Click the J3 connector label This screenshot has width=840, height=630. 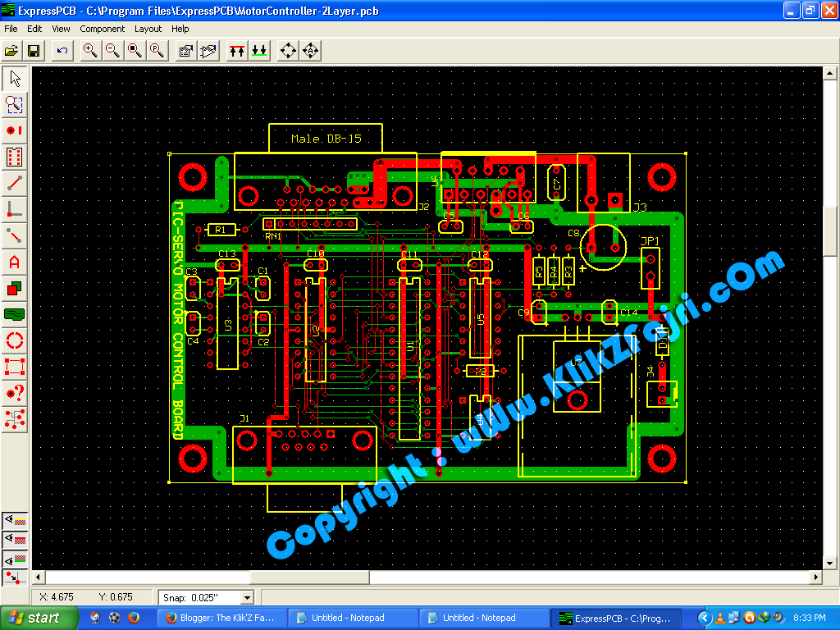point(640,208)
